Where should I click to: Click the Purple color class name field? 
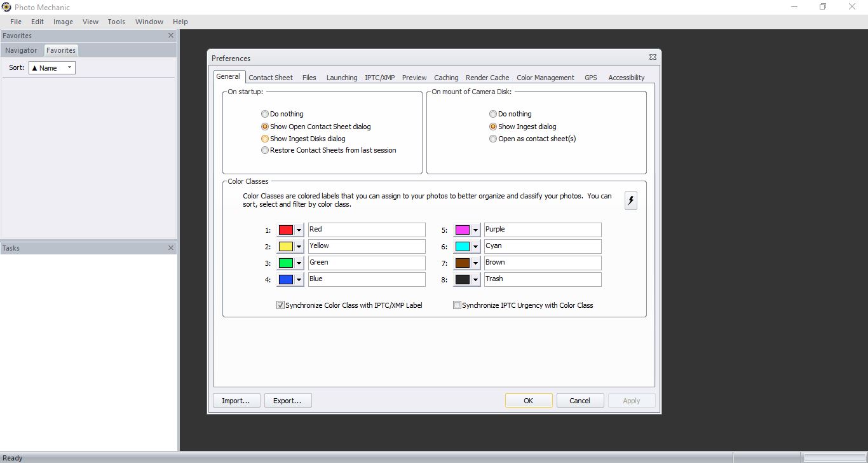[x=543, y=230]
